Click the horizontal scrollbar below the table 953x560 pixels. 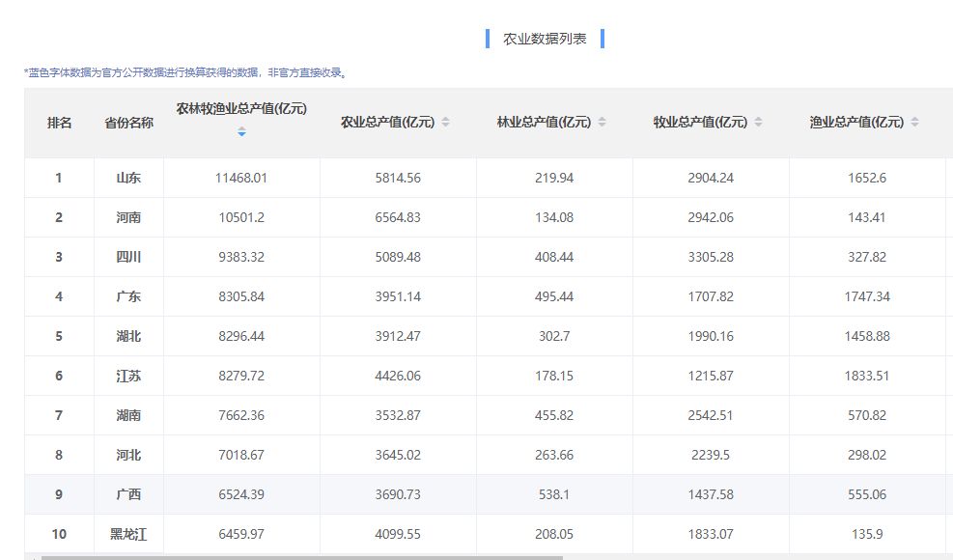tap(302, 557)
